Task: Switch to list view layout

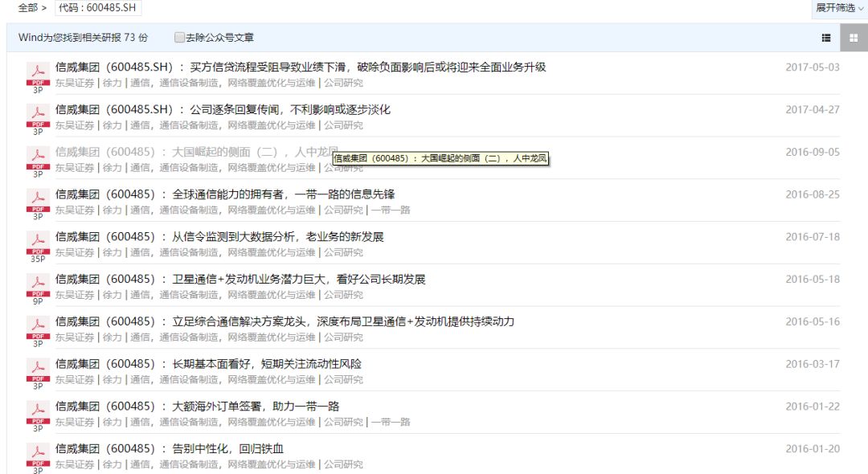Action: [x=826, y=38]
